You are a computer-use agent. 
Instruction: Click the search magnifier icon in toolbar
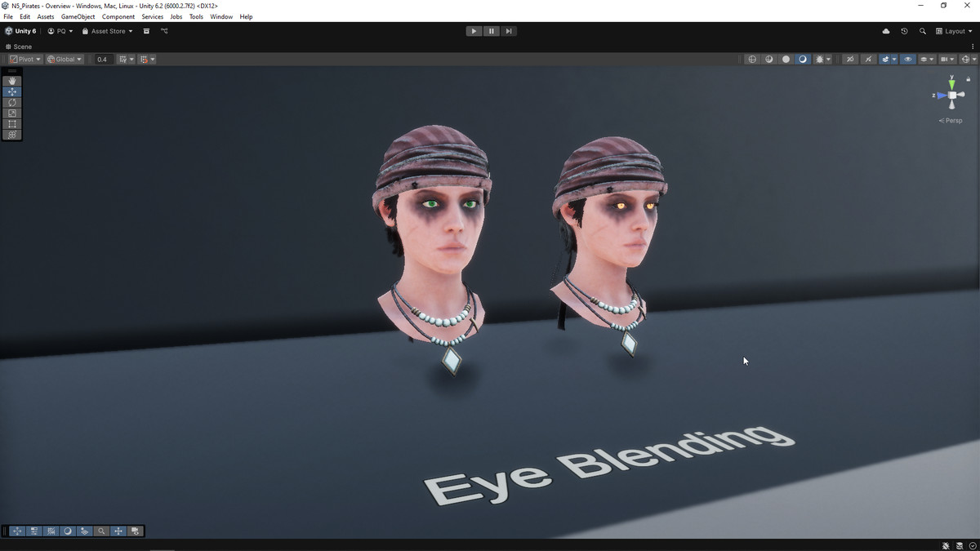923,31
